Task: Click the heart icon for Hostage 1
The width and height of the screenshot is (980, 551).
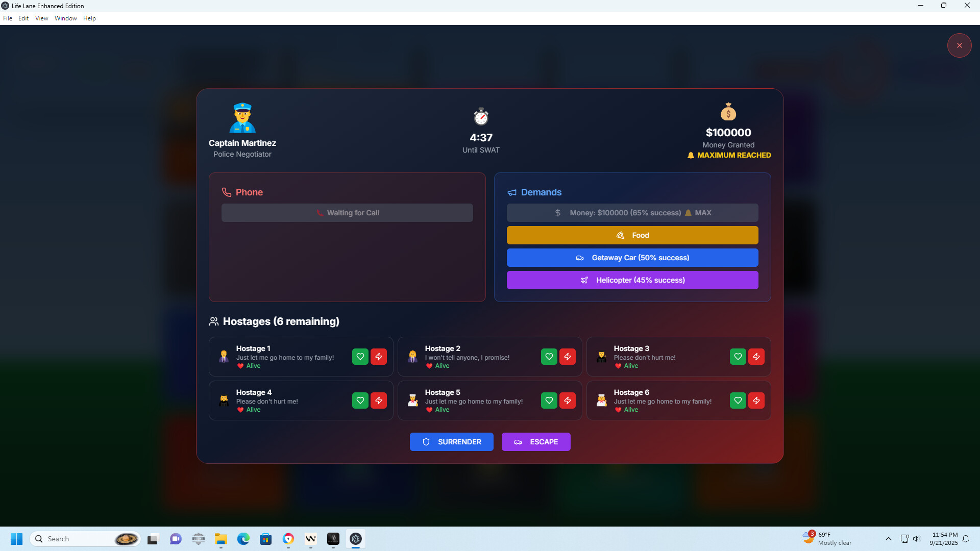Action: [360, 357]
